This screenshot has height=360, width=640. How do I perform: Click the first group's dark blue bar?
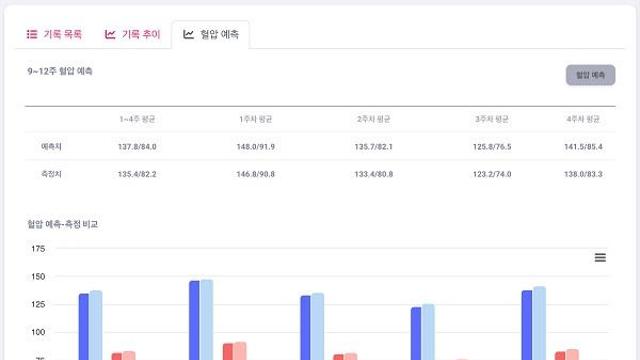coord(84,327)
